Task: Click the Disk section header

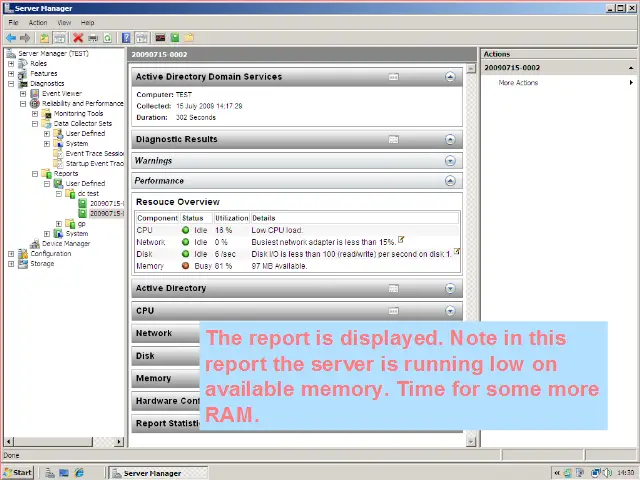Action: pos(165,356)
